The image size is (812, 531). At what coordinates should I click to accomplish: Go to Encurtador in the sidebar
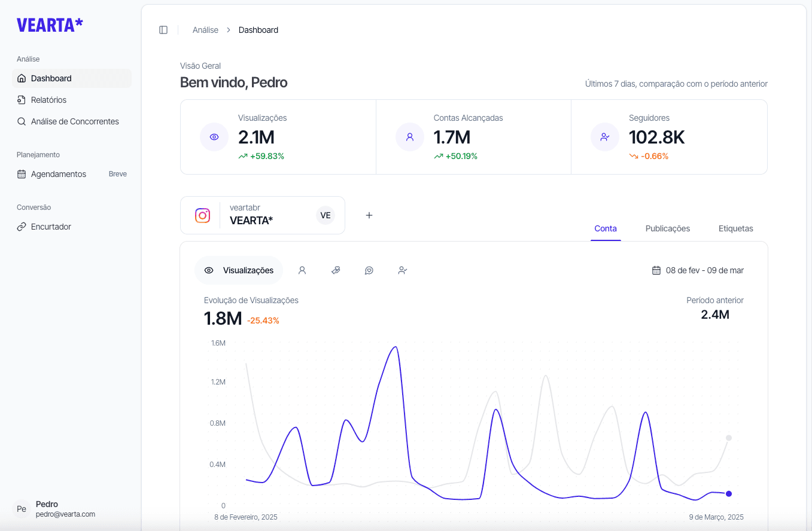tap(51, 227)
